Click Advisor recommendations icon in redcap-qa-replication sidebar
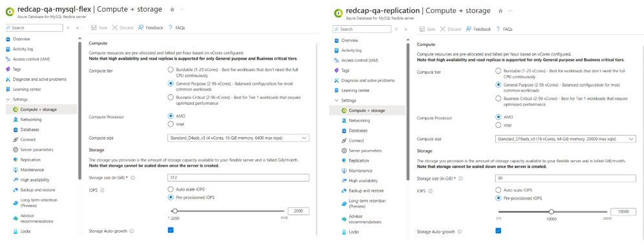The height and width of the screenshot is (245, 644). [344, 219]
